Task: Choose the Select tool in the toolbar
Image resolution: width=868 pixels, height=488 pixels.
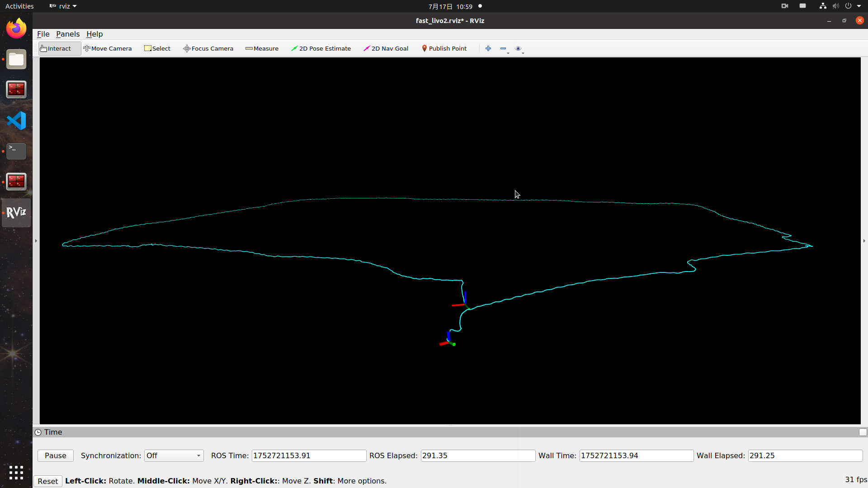Action: coord(157,48)
